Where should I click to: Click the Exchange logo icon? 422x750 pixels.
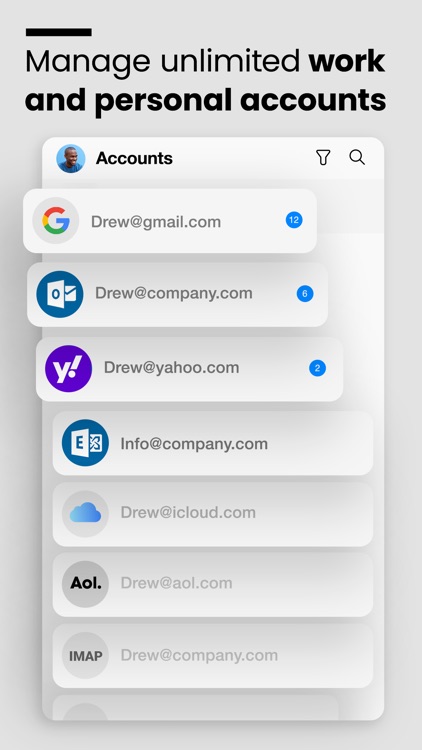[x=85, y=443]
